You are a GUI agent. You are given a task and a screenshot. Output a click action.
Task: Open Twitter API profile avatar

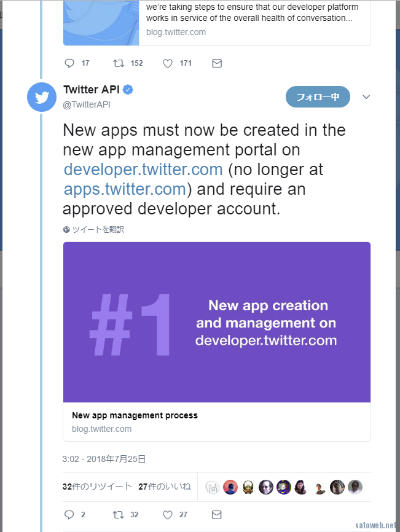coord(42,97)
